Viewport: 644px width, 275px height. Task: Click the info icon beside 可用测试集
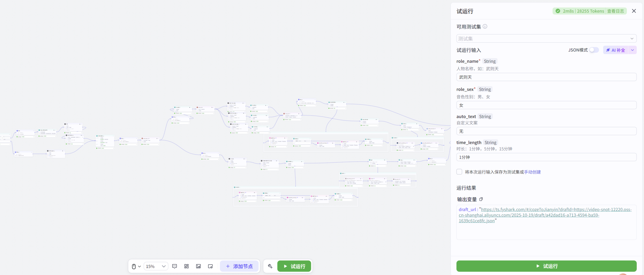point(485,26)
